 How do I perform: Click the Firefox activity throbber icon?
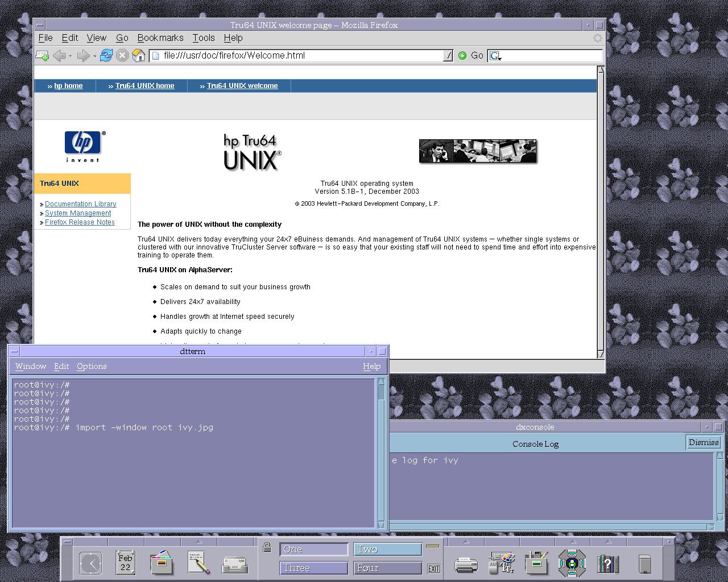[x=597, y=38]
